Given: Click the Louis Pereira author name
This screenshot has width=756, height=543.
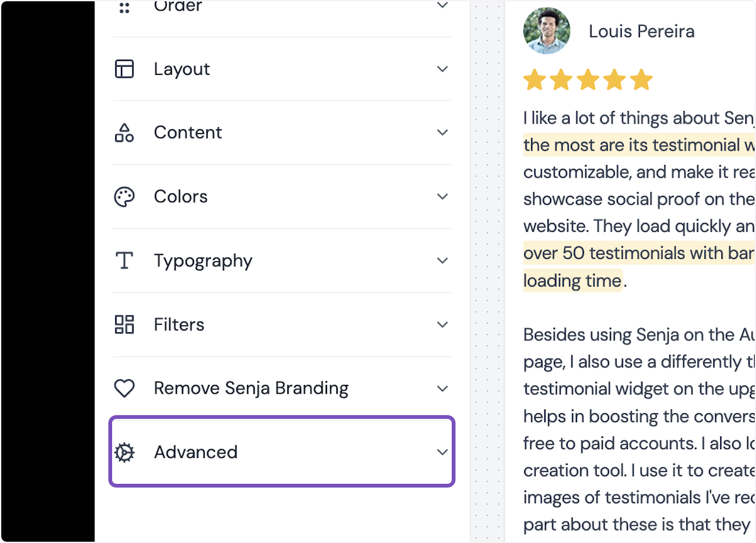Looking at the screenshot, I should coord(641,31).
